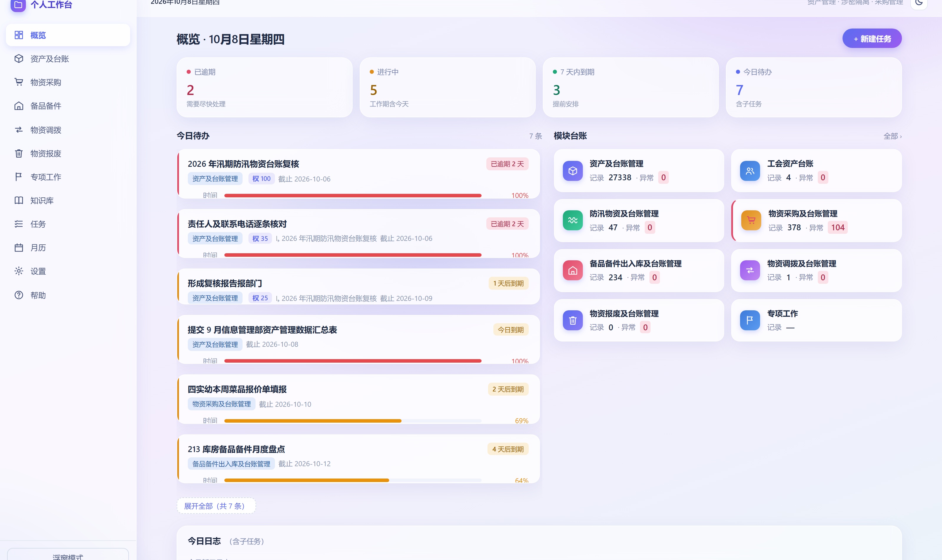Click the 物资采购 cart icon
Image resolution: width=942 pixels, height=560 pixels.
click(x=19, y=82)
